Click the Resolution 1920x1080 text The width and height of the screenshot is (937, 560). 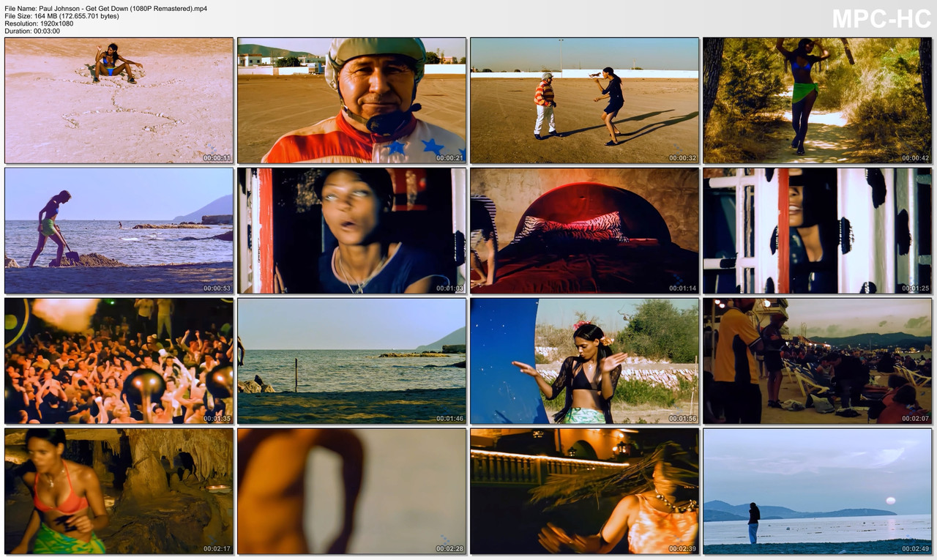point(39,23)
